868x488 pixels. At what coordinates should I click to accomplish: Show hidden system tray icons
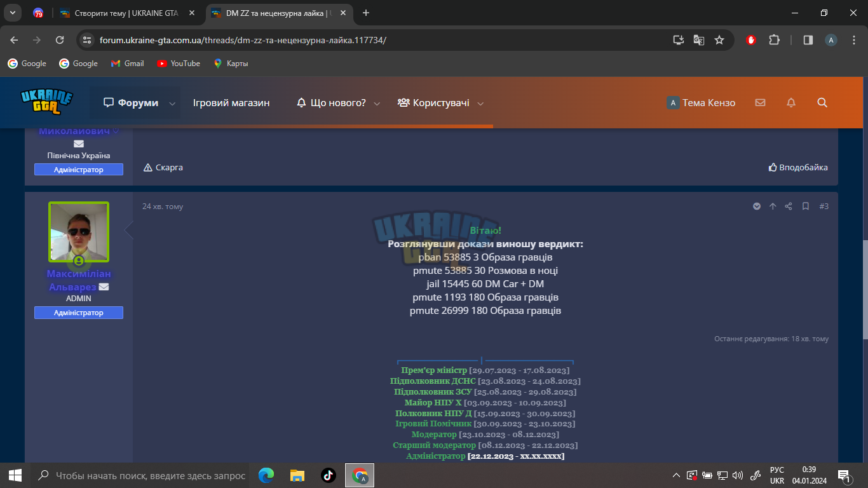pyautogui.click(x=676, y=475)
